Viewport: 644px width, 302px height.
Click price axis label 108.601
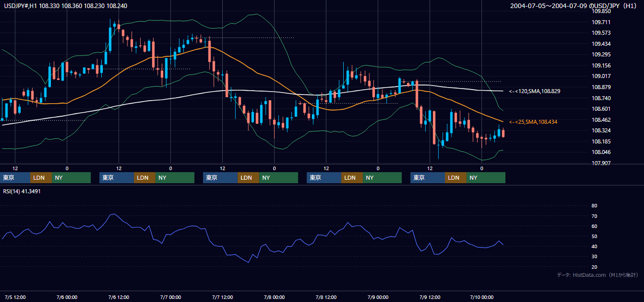pos(601,109)
